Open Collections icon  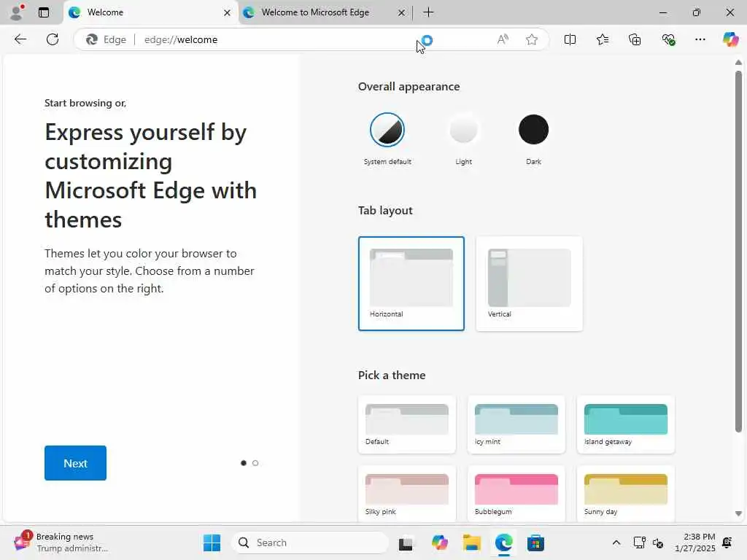635,39
